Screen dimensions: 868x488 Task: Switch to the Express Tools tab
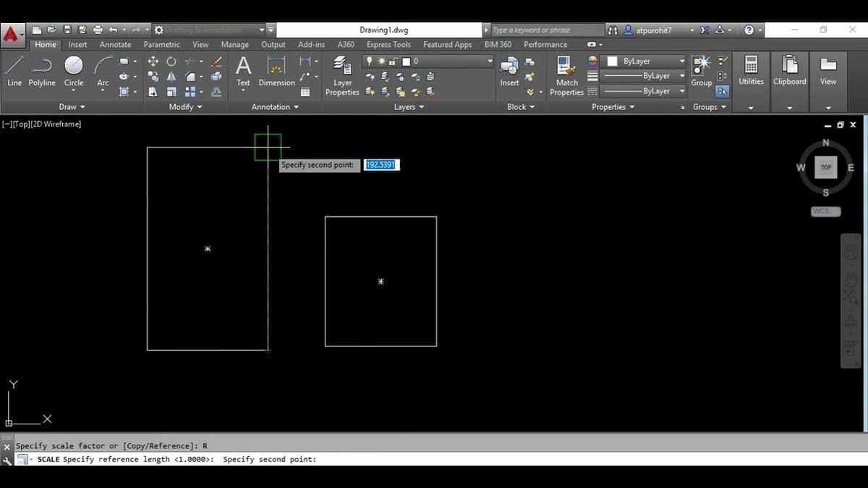click(388, 45)
